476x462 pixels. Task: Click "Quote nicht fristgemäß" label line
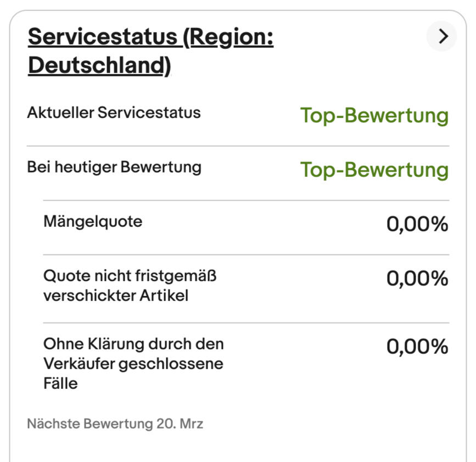click(130, 275)
